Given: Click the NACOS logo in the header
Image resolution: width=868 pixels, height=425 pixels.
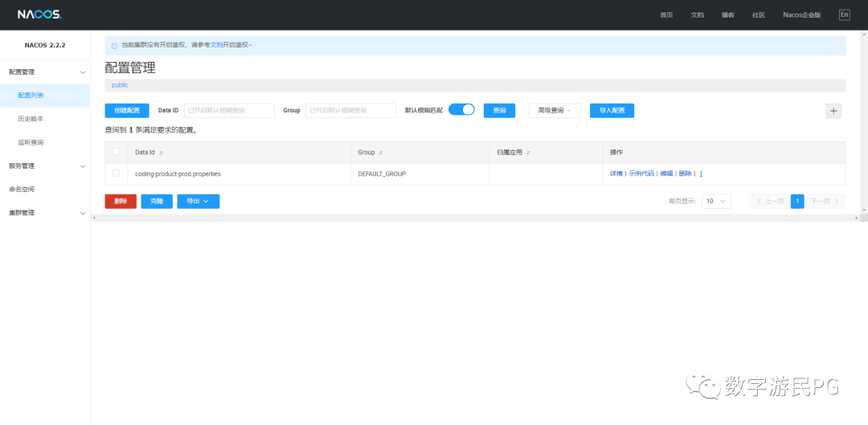Looking at the screenshot, I should coord(39,15).
